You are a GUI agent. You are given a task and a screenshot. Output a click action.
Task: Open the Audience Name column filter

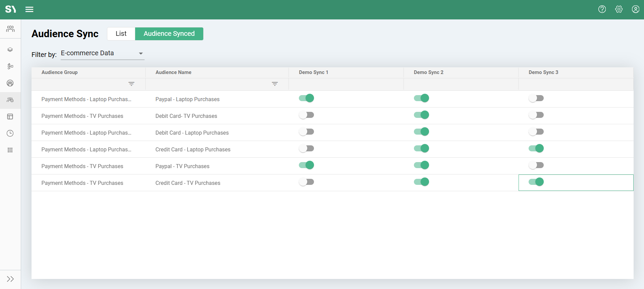coord(275,84)
